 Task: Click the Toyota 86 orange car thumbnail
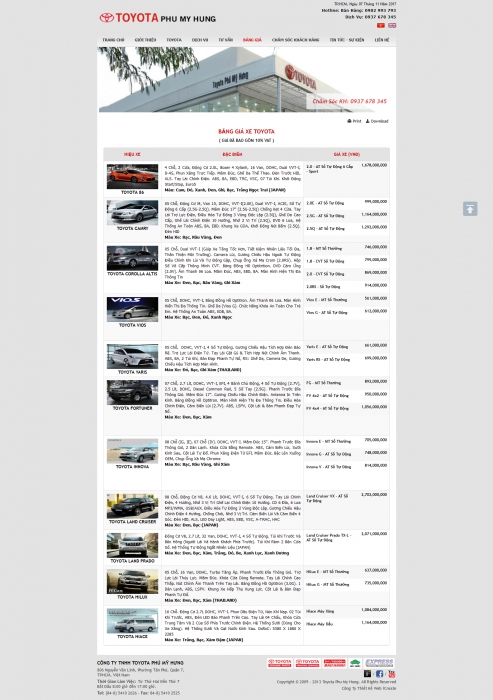click(132, 176)
